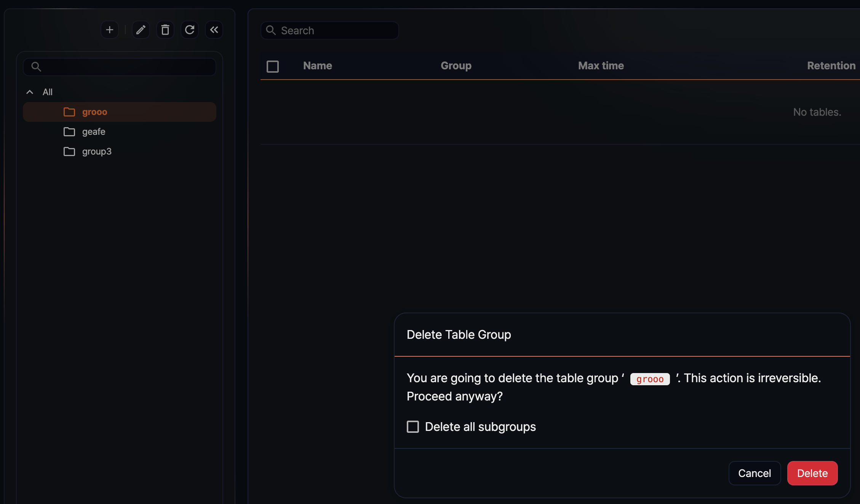Click the red grooo label in dialog
This screenshot has width=860, height=504.
pyautogui.click(x=650, y=379)
